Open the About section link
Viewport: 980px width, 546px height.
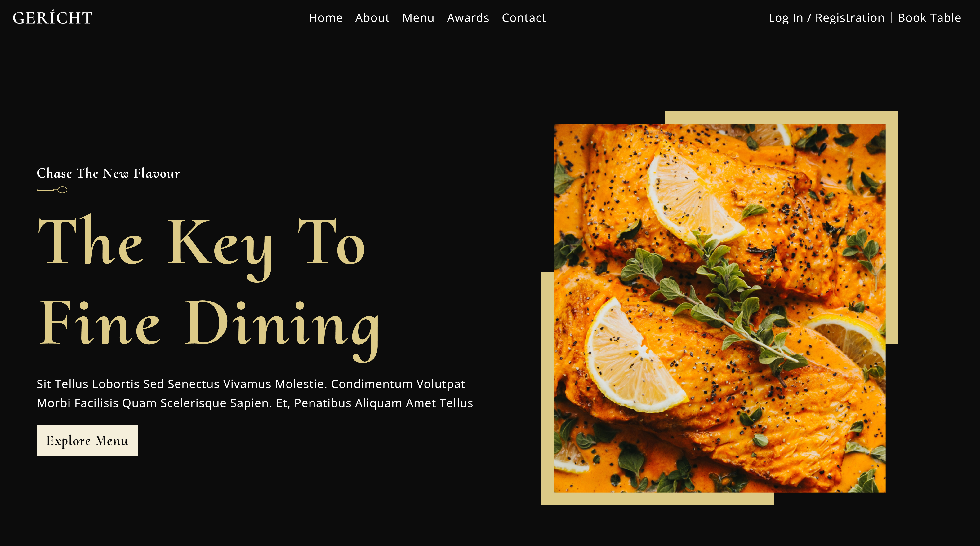coord(372,18)
